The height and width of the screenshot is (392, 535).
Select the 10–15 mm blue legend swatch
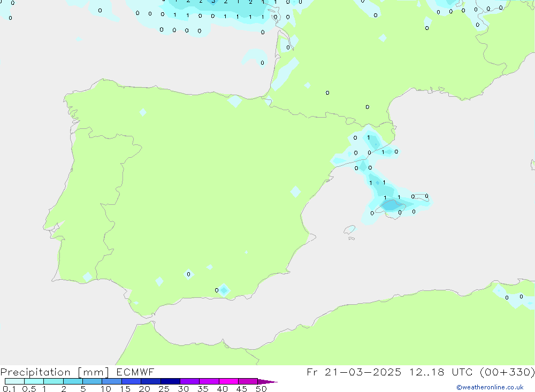(112, 381)
